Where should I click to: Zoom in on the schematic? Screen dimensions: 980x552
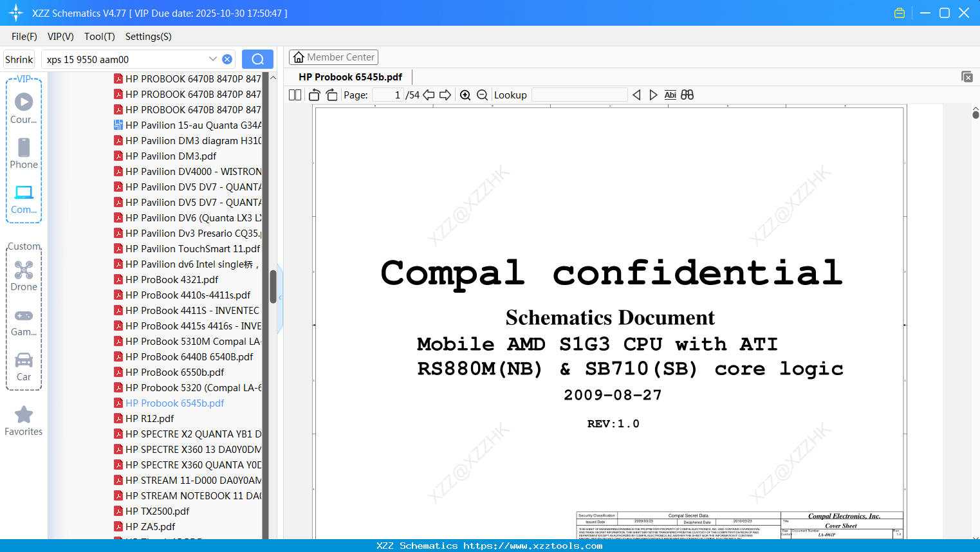[465, 95]
